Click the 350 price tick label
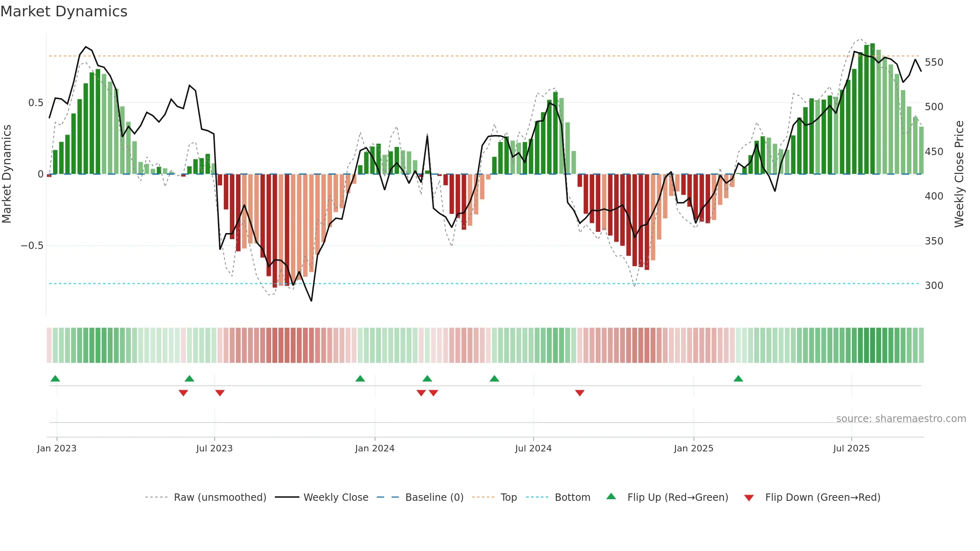This screenshot has width=980, height=551. pyautogui.click(x=934, y=241)
